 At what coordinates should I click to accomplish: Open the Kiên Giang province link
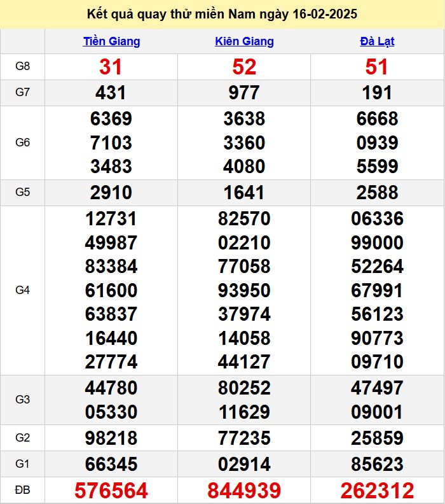tap(244, 41)
